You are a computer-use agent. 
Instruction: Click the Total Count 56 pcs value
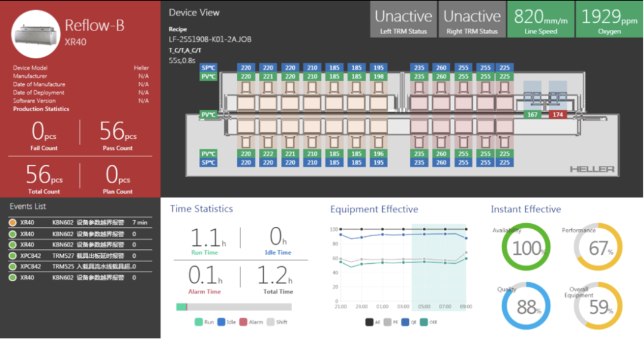coord(44,175)
